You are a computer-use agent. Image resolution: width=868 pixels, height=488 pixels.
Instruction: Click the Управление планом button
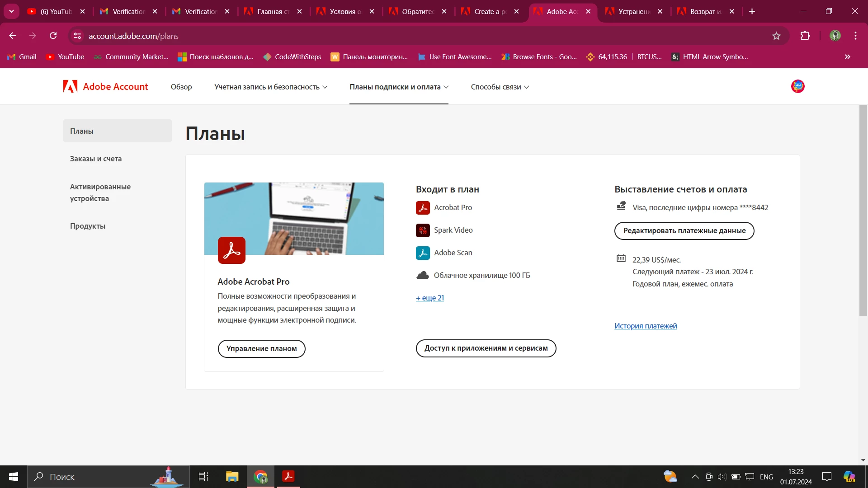click(261, 348)
